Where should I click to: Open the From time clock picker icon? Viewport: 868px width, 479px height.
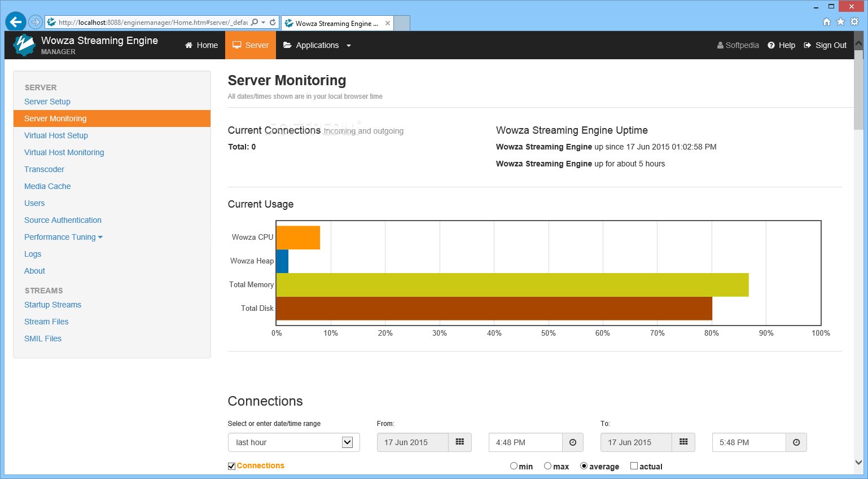[x=573, y=442]
